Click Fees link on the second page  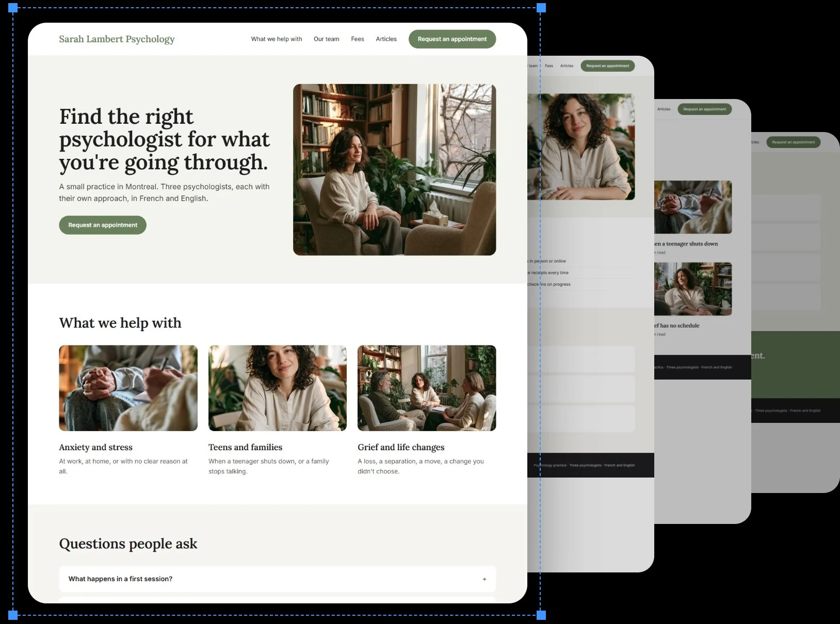[x=549, y=66]
